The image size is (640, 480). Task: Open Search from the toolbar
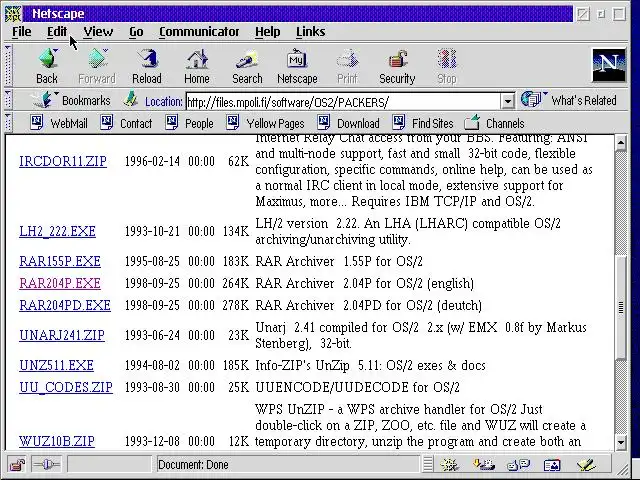coord(247,65)
